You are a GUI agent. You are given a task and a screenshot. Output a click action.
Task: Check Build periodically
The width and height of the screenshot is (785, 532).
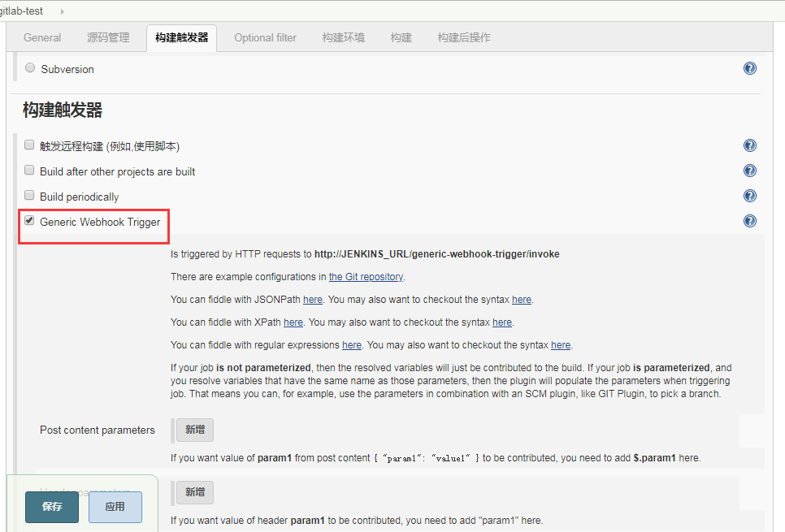(x=29, y=195)
